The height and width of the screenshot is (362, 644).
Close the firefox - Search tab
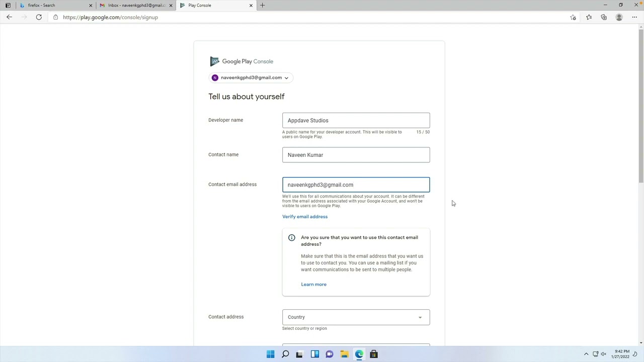(91, 5)
